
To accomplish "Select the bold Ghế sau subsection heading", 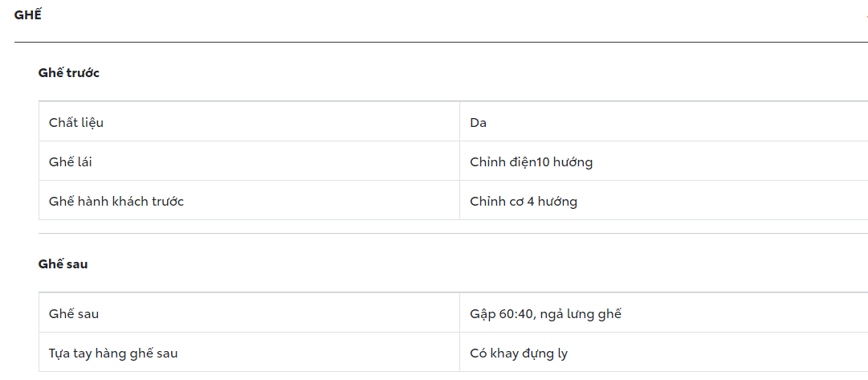I will [x=63, y=264].
